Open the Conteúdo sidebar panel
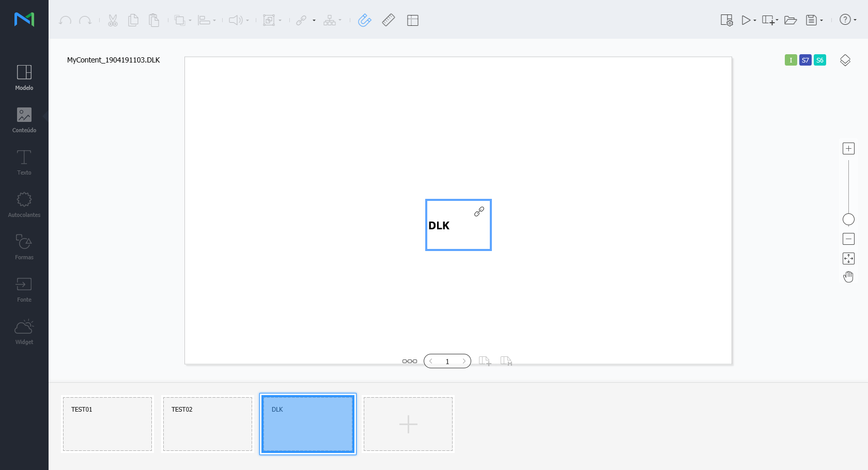Viewport: 868px width, 470px height. (x=24, y=119)
